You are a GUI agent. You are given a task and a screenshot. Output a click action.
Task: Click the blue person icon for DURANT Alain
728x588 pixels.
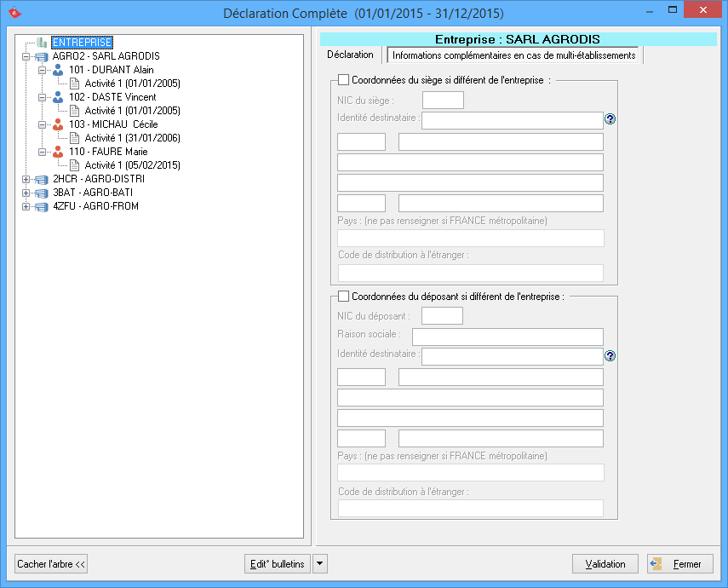[x=58, y=70]
